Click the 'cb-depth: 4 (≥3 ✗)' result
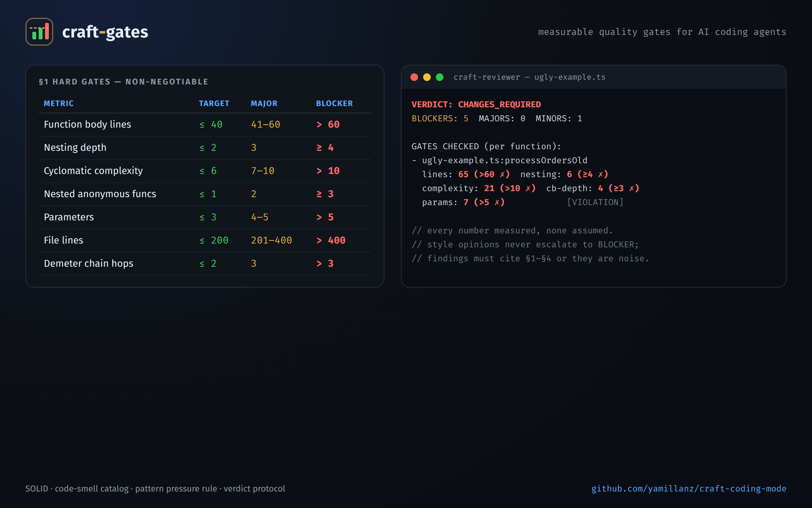Screen dimensions: 812x508 (x=593, y=189)
